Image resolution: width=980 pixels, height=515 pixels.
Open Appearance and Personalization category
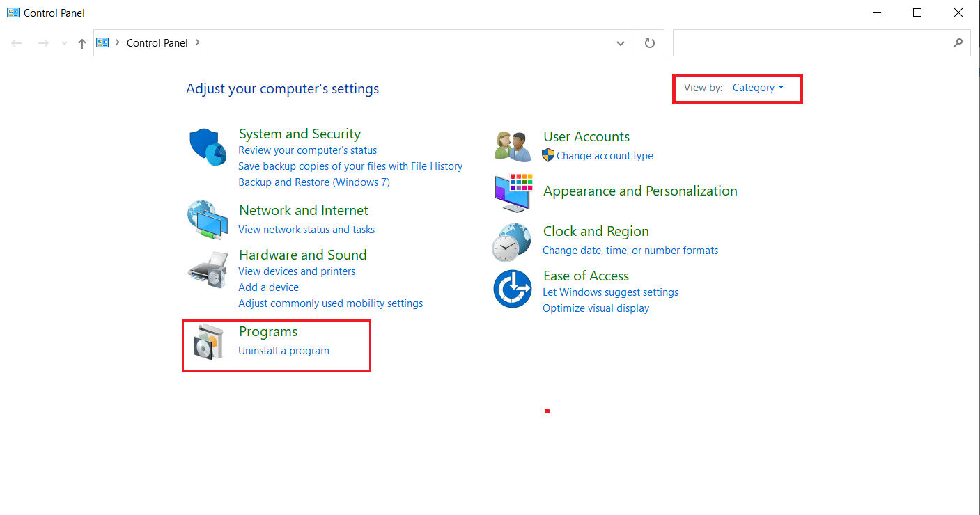[x=640, y=191]
